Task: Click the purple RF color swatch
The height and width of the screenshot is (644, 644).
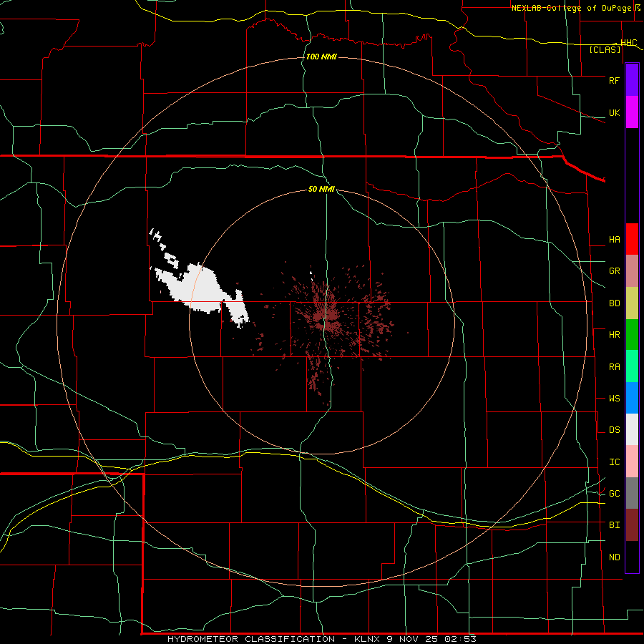Action: [632, 80]
